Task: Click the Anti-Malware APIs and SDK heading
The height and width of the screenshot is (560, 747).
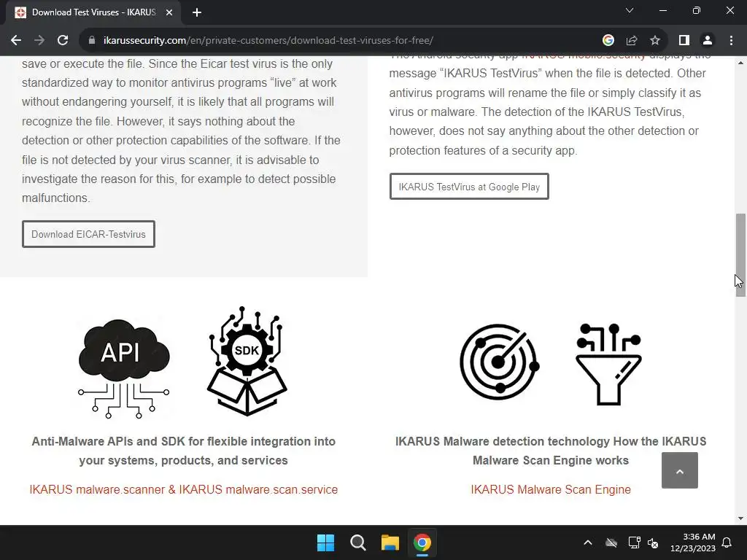Action: (x=183, y=451)
